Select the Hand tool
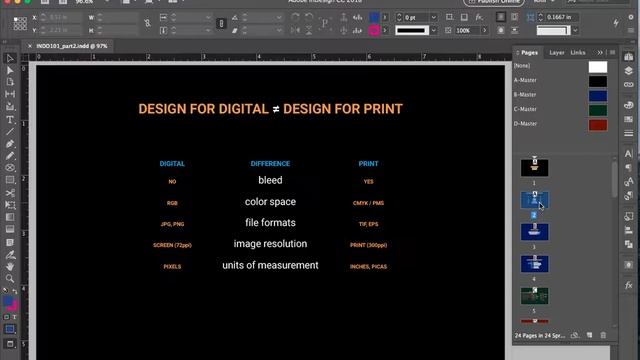 (x=10, y=267)
